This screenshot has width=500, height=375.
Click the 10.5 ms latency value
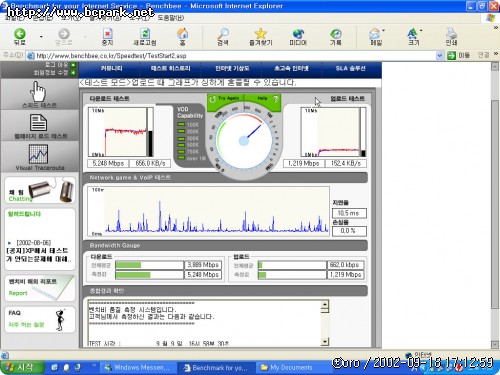[349, 213]
